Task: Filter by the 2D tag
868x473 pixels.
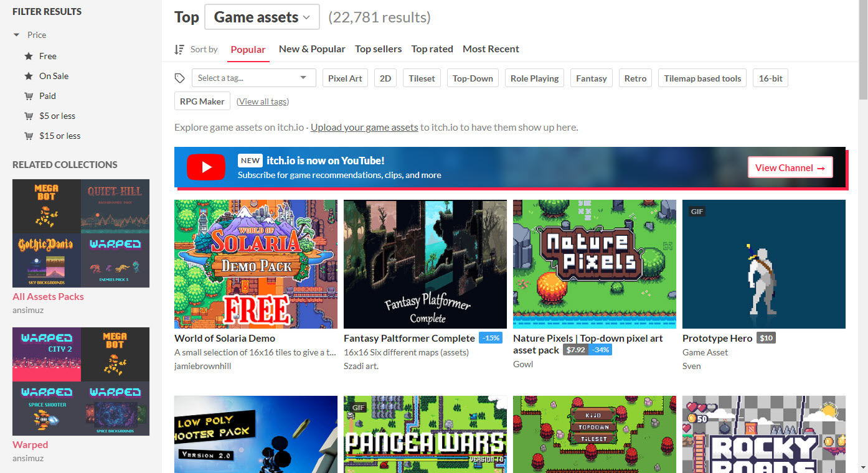Action: (x=385, y=78)
